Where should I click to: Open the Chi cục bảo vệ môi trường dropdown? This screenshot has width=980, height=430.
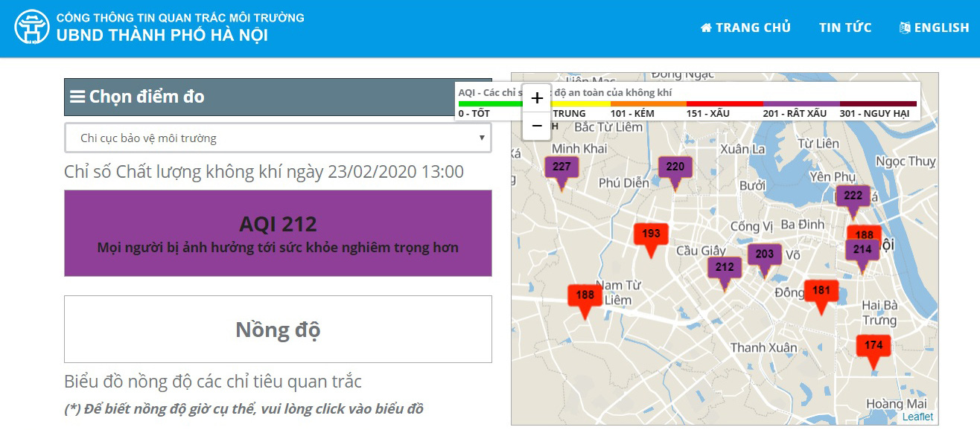pos(278,138)
